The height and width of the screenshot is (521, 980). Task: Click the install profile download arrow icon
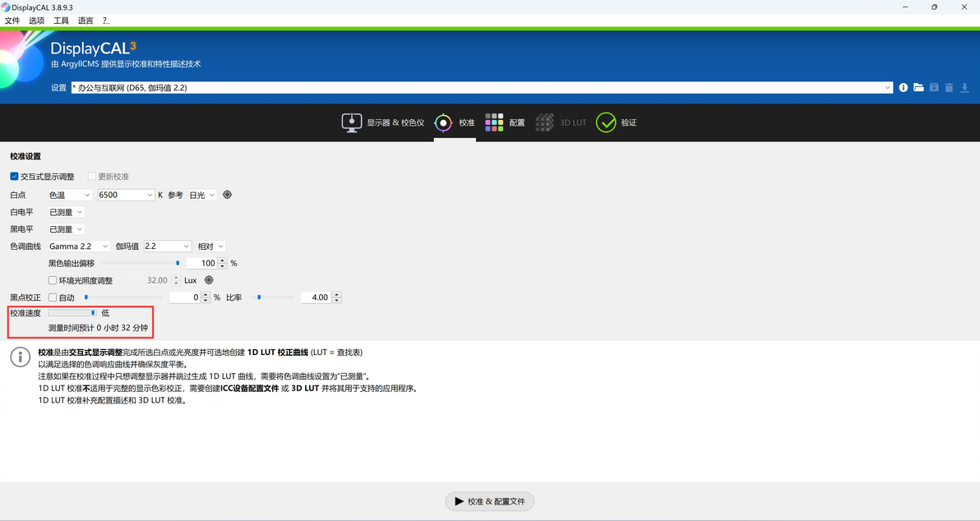pos(964,87)
